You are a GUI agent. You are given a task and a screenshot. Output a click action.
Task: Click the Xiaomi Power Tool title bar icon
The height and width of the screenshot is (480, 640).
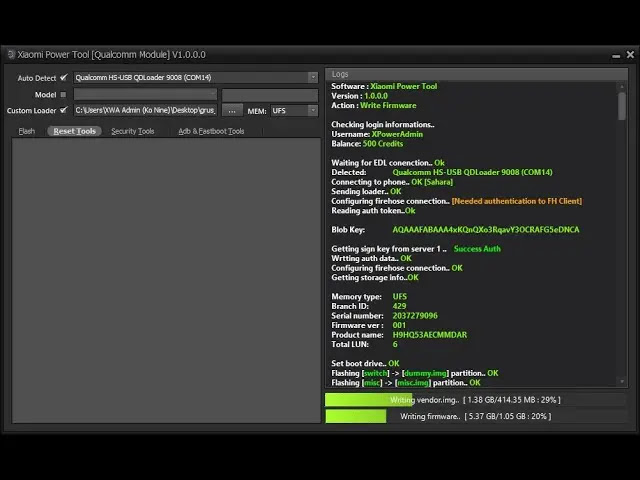coord(11,54)
